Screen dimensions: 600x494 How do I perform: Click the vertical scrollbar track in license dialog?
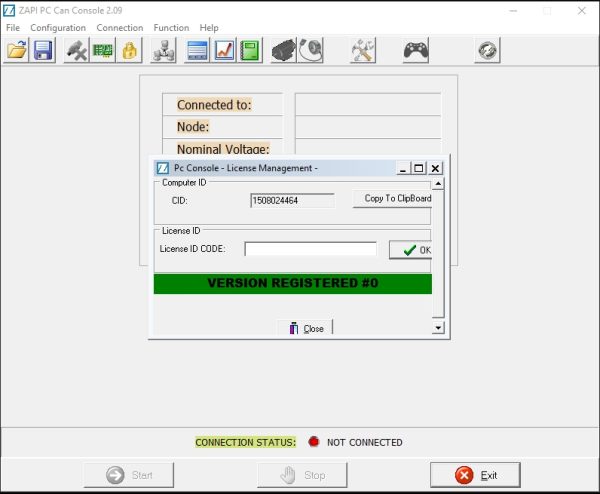(438, 254)
